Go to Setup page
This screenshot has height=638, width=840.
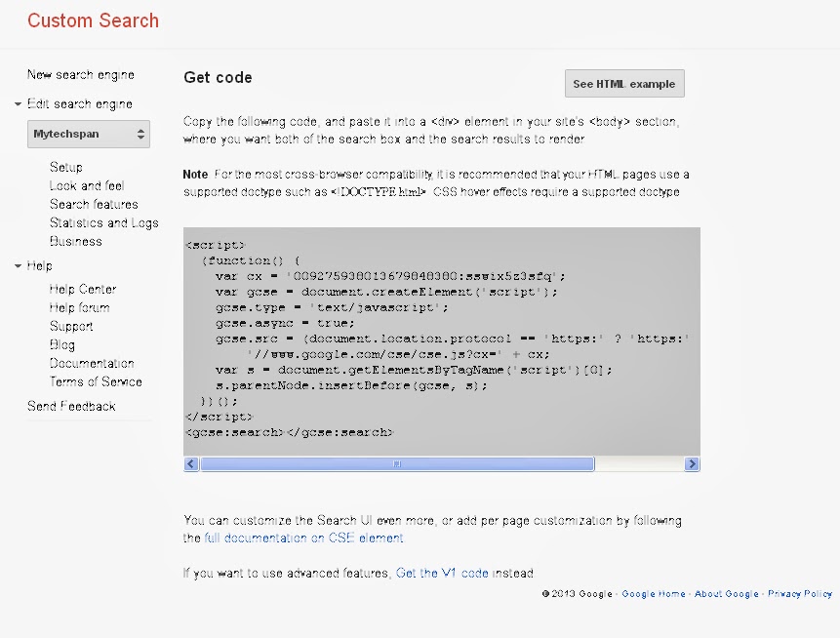click(x=66, y=167)
